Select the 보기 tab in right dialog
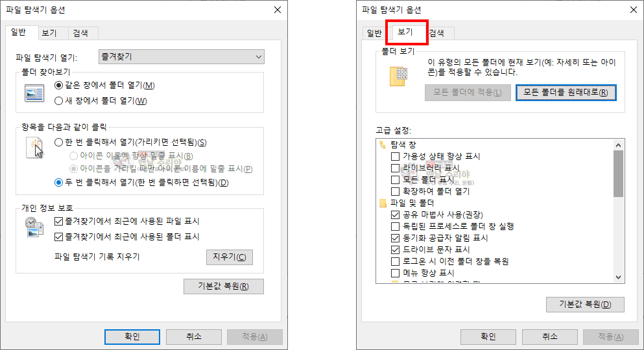 (x=405, y=32)
